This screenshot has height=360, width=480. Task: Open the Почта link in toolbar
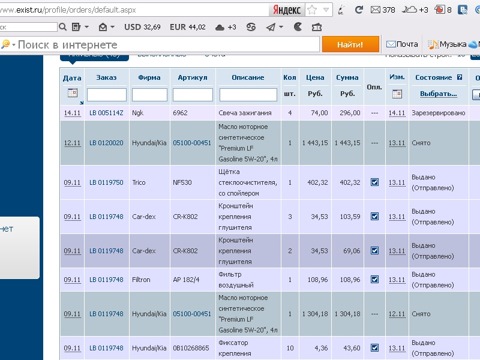point(402,44)
